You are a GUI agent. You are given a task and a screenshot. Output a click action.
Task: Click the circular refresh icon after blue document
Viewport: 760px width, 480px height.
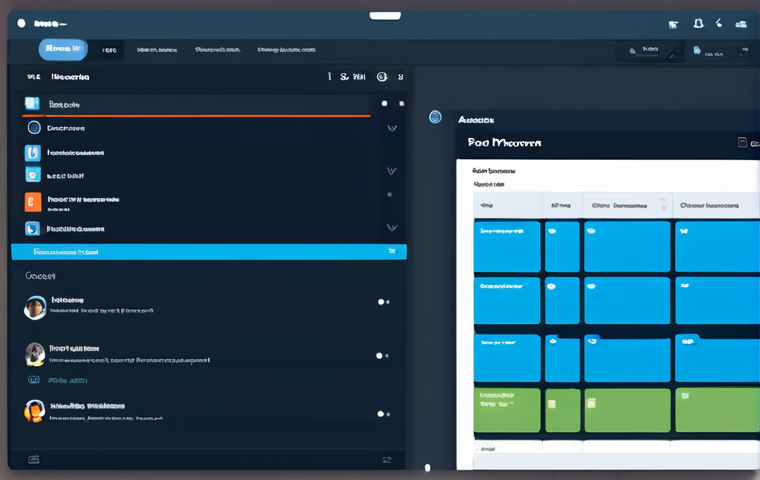[743, 51]
